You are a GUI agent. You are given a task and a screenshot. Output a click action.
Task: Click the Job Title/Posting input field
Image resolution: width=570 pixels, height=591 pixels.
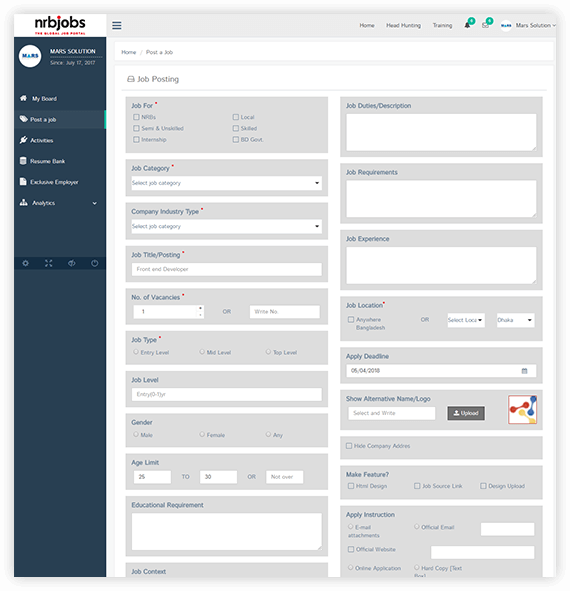tap(227, 269)
